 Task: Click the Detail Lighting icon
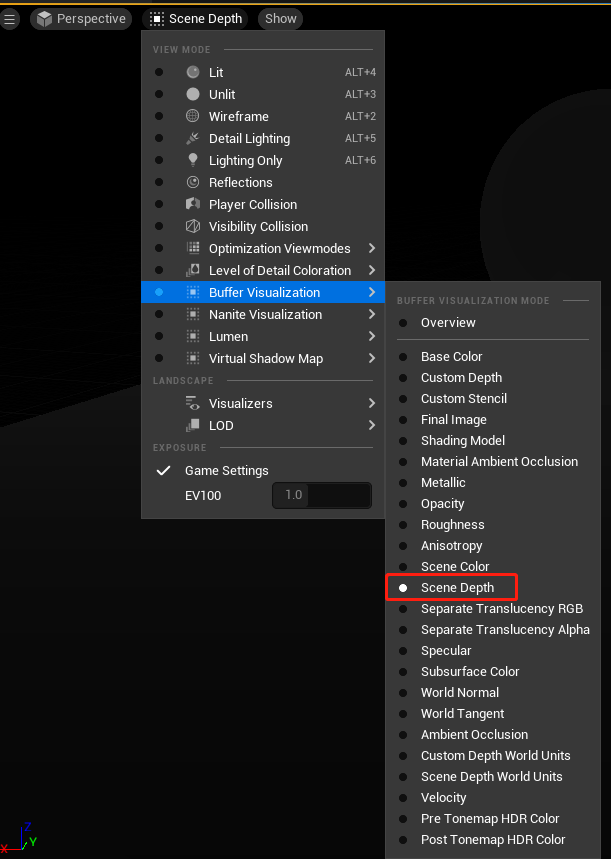tap(193, 138)
